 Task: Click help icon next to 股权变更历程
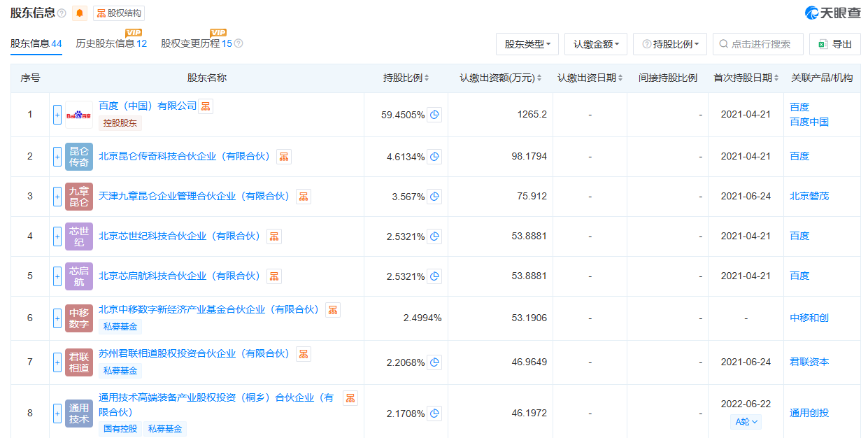(x=239, y=43)
